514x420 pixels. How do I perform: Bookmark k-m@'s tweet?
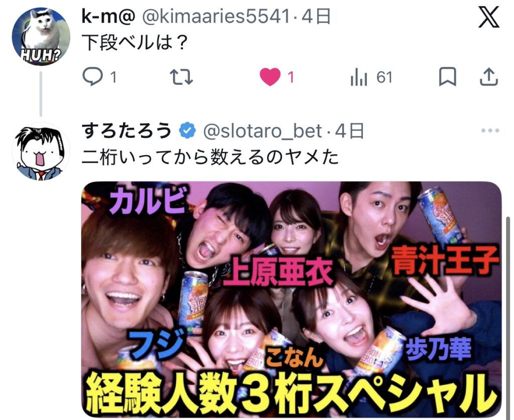447,76
